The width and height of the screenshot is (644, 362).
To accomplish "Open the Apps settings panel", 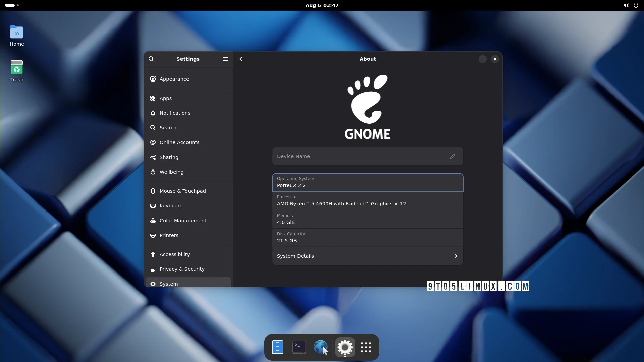I will point(166,98).
